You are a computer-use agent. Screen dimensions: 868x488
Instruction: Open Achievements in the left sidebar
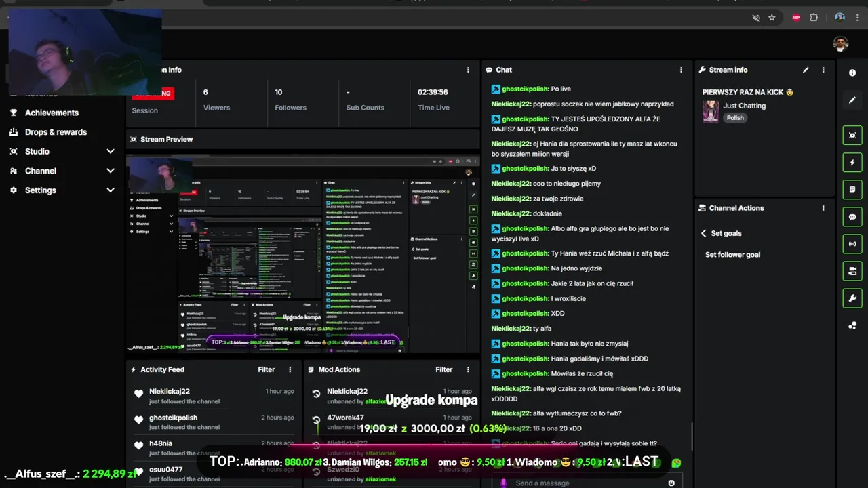pyautogui.click(x=52, y=113)
